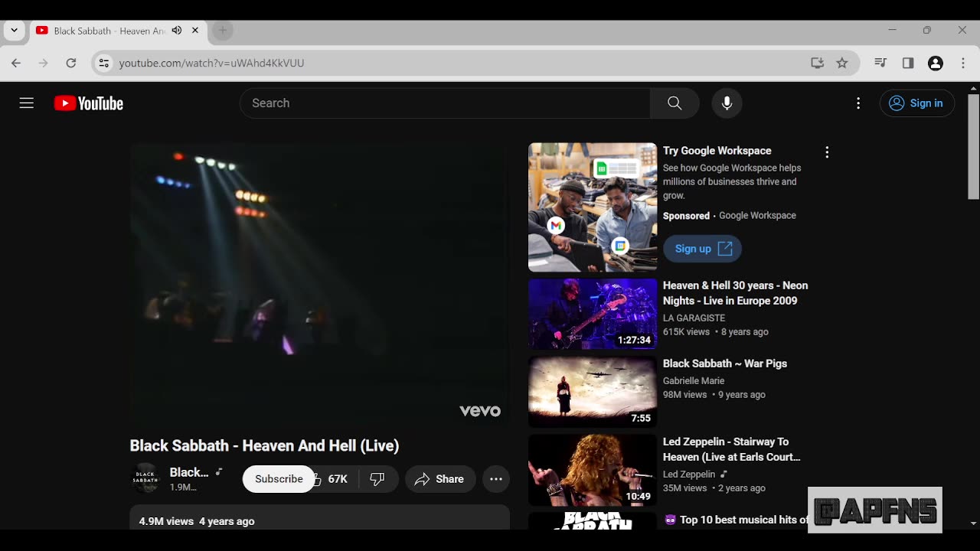Open a new tab with plus button
This screenshot has width=980, height=551.
[222, 31]
